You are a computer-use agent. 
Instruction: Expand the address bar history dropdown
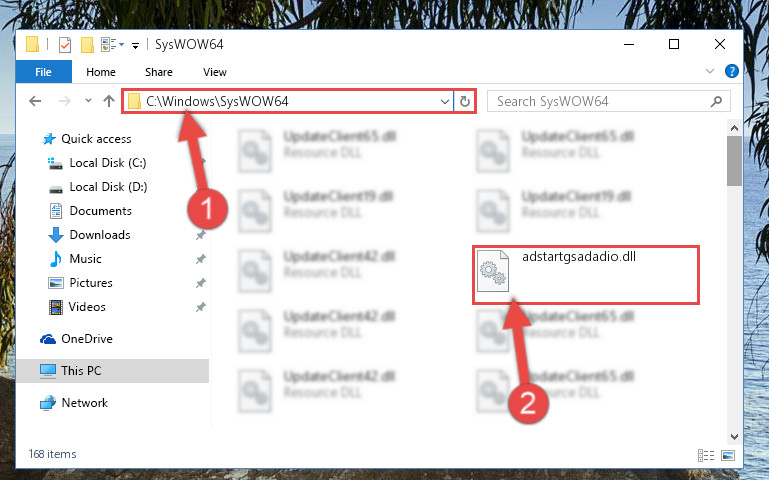[x=444, y=101]
